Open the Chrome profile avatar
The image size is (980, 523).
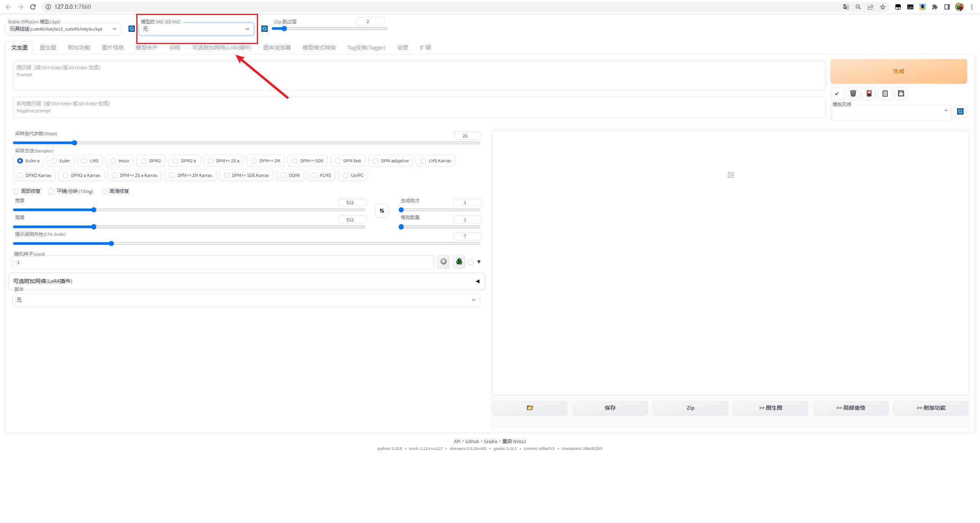(959, 7)
